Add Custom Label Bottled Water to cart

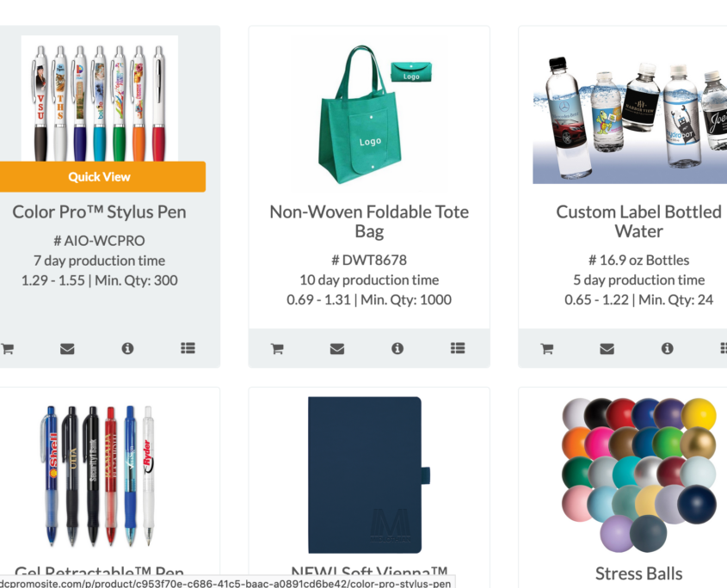click(545, 348)
